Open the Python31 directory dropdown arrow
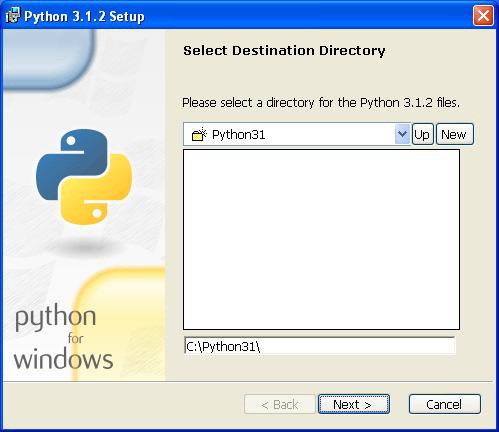This screenshot has width=499, height=432. click(x=402, y=134)
